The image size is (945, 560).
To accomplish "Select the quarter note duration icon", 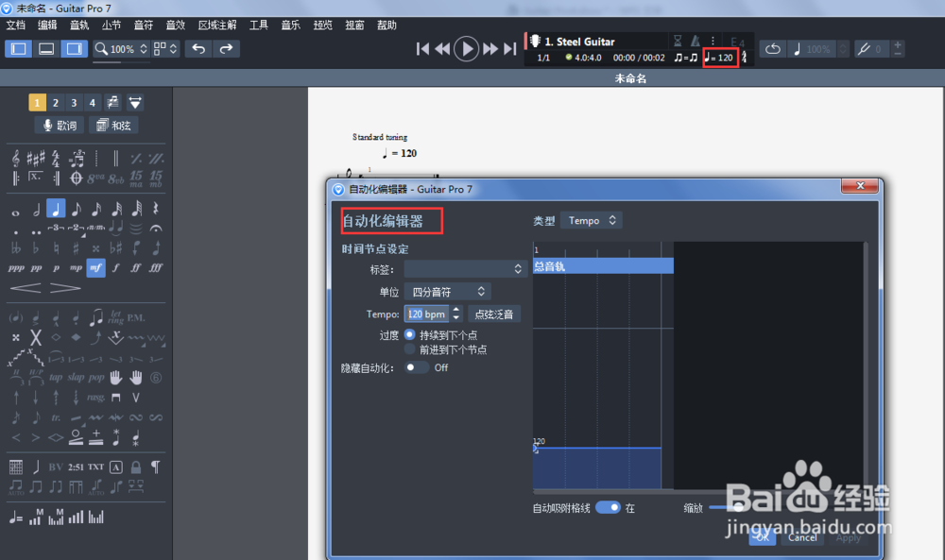I will tap(55, 208).
